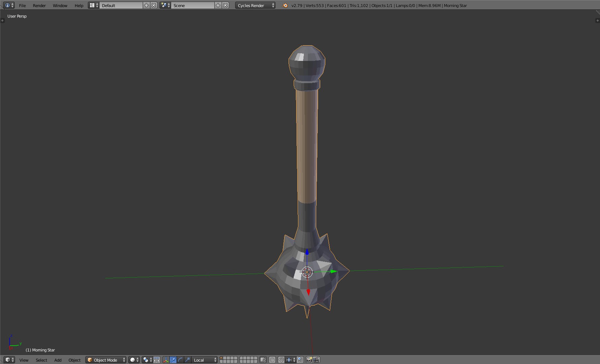This screenshot has height=364, width=600.
Task: Expand the properties region plus at right edge
Action: pyautogui.click(x=597, y=21)
